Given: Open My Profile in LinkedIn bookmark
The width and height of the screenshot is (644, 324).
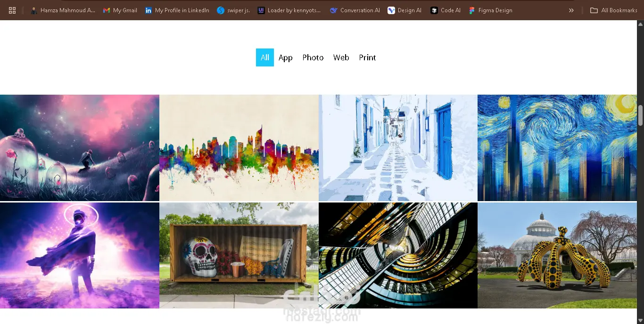Looking at the screenshot, I should [177, 10].
